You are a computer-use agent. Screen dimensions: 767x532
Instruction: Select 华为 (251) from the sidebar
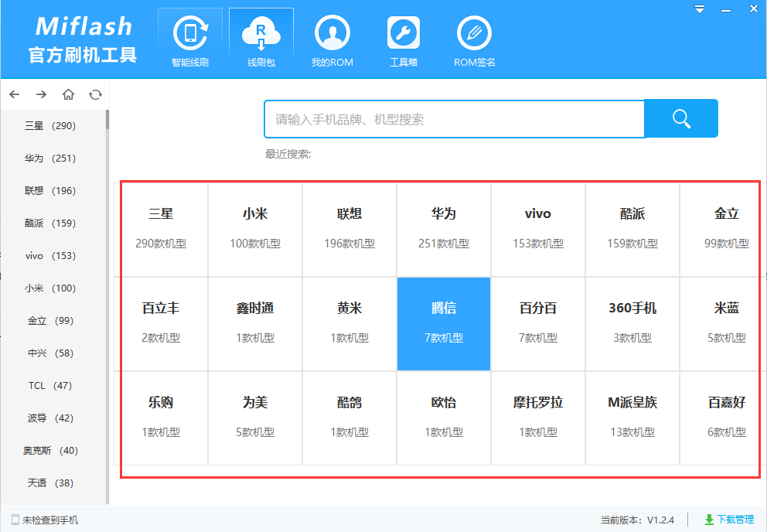click(51, 158)
